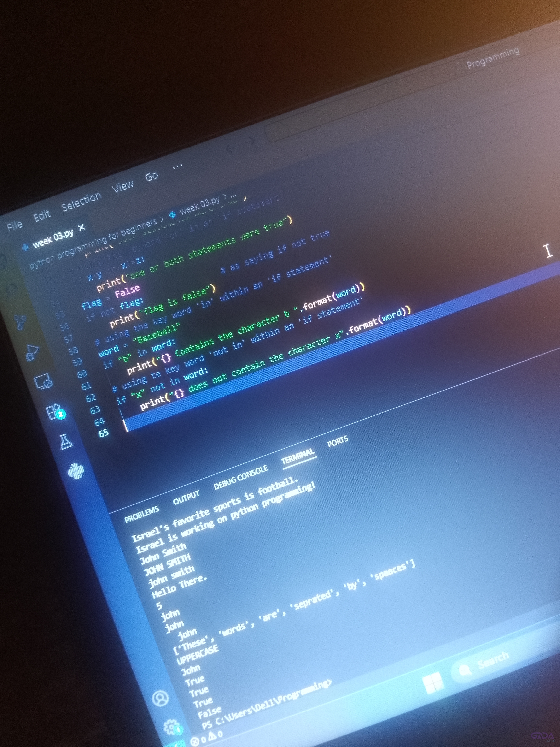Click line number 64 in gutter
Viewport: 560px width, 747px height.
coord(100,421)
